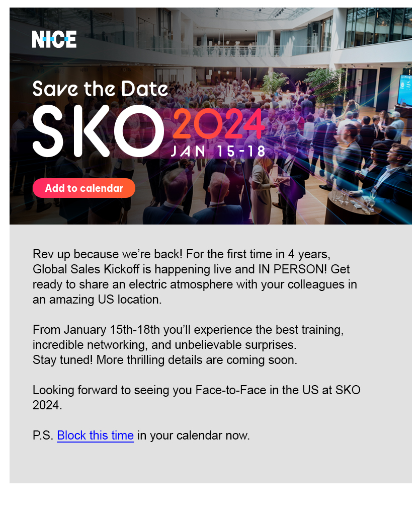The image size is (420, 511).
Task: Click the 'an amazing US location.' line
Action: pyautogui.click(x=97, y=300)
